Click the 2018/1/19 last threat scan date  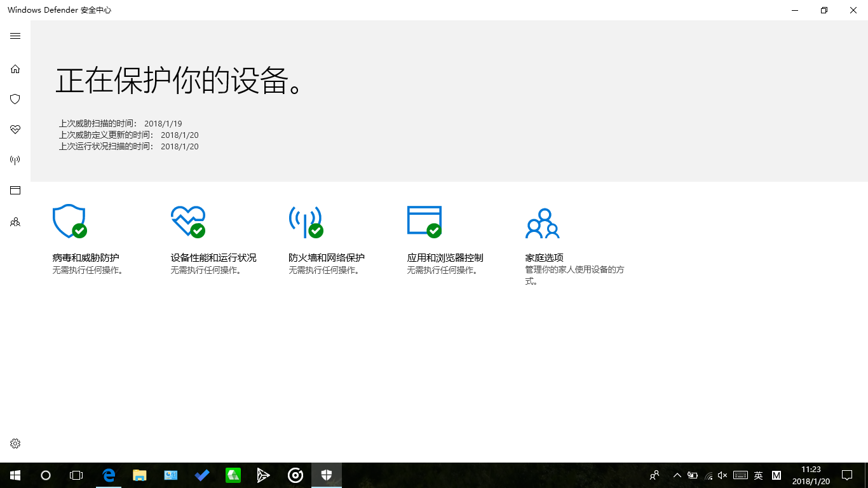pyautogui.click(x=163, y=124)
